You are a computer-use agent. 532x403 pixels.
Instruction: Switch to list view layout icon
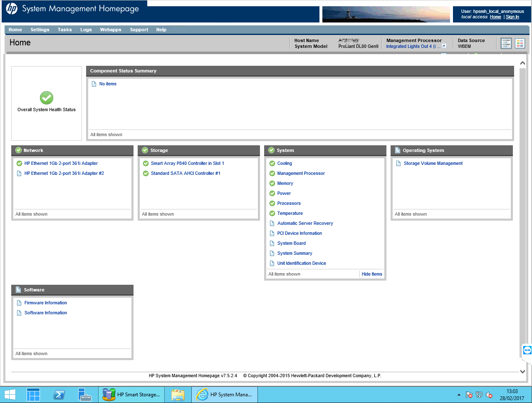tap(506, 43)
